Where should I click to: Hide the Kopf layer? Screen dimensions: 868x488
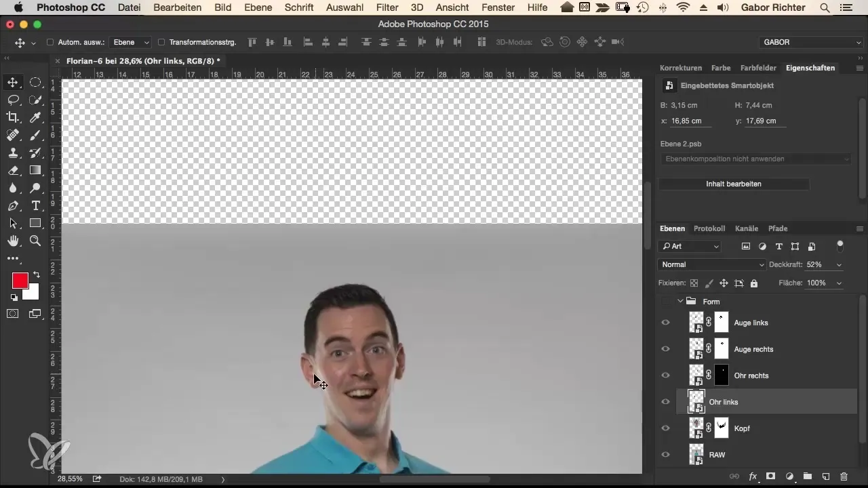click(665, 428)
